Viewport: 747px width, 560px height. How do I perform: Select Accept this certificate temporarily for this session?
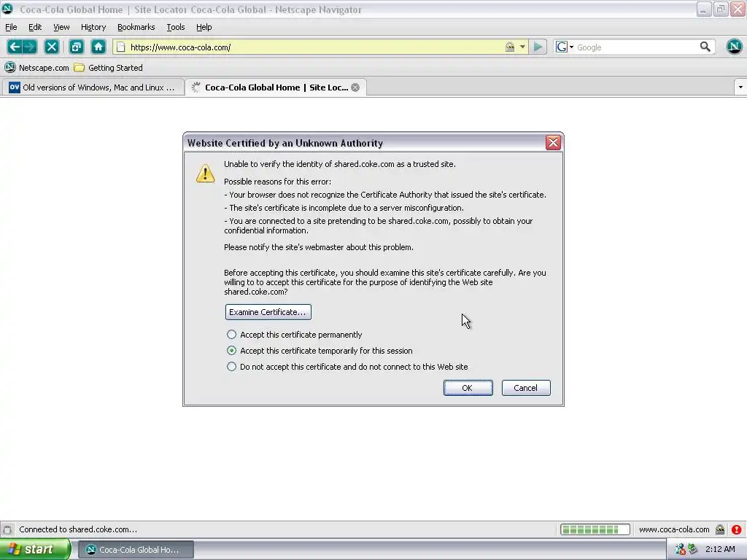[320, 351]
